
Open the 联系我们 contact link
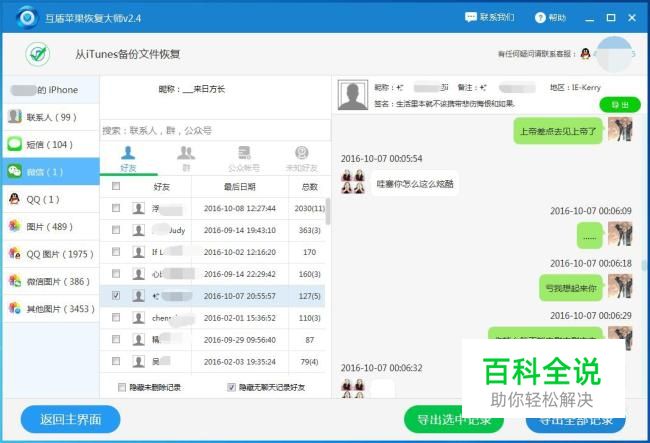coord(490,17)
